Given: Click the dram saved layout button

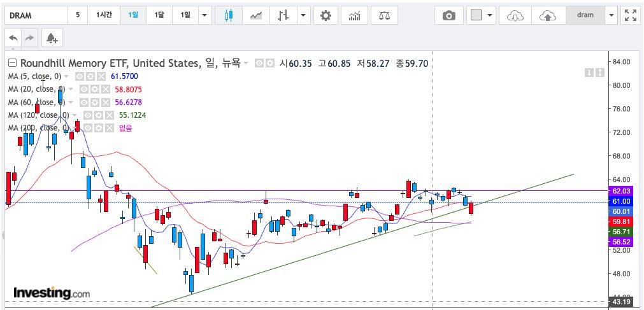Looking at the screenshot, I should point(585,16).
